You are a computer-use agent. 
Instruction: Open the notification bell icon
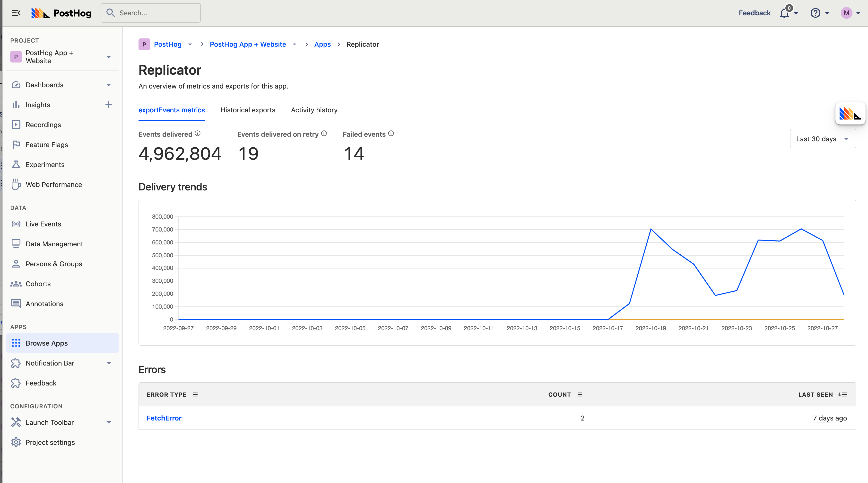coord(785,12)
